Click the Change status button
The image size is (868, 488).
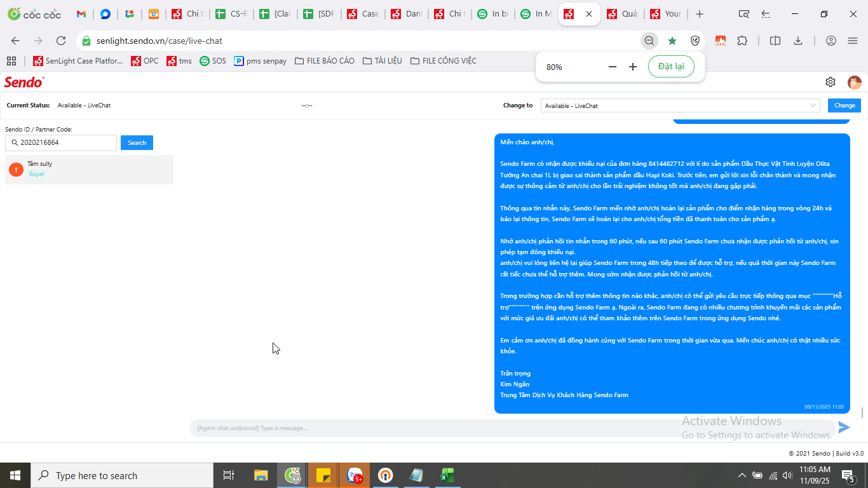click(844, 105)
